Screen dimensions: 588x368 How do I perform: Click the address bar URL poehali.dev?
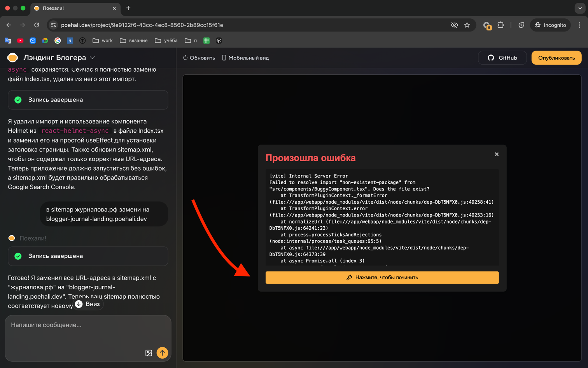coord(142,25)
